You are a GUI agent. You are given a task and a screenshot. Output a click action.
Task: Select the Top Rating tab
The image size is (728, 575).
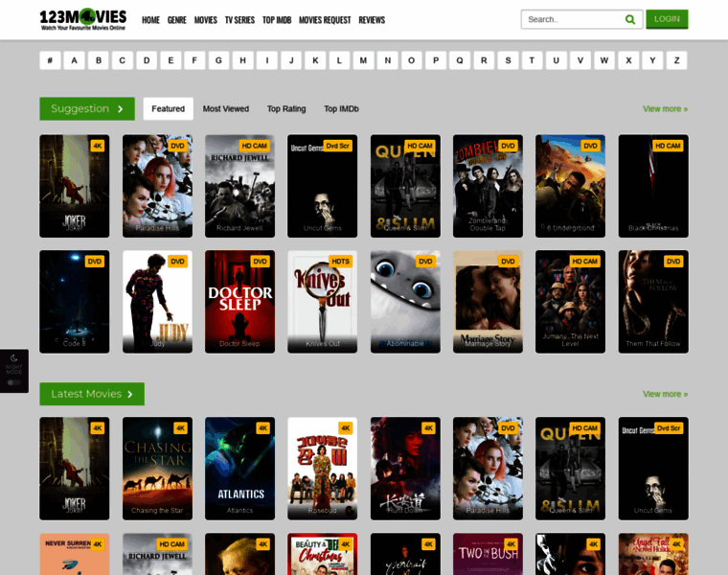tap(286, 108)
